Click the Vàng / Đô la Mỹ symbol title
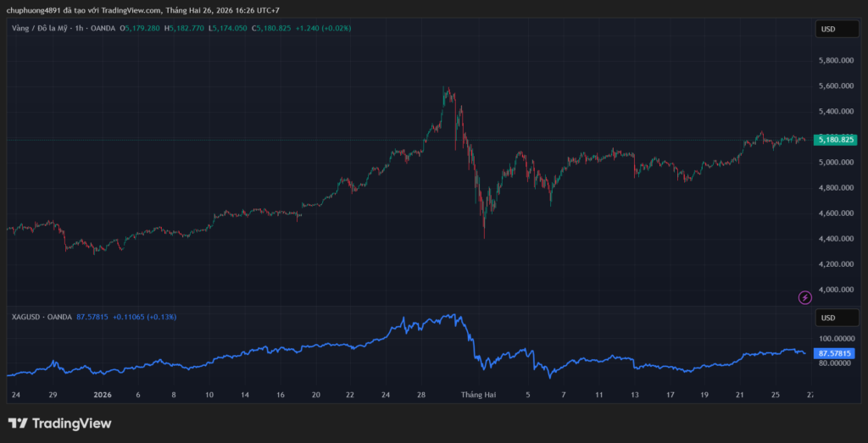Image resolution: width=868 pixels, height=443 pixels. (40, 28)
